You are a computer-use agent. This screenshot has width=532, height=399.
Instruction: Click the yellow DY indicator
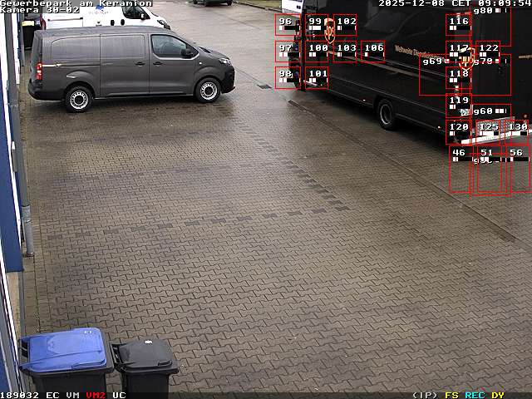[498, 395]
